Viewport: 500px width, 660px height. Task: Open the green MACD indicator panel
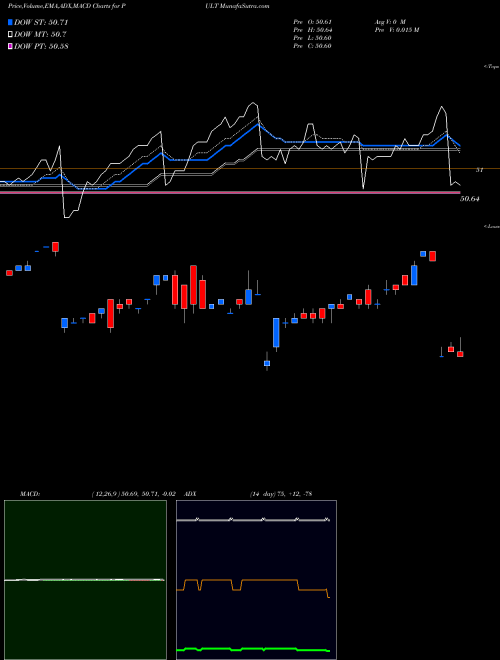click(x=85, y=580)
